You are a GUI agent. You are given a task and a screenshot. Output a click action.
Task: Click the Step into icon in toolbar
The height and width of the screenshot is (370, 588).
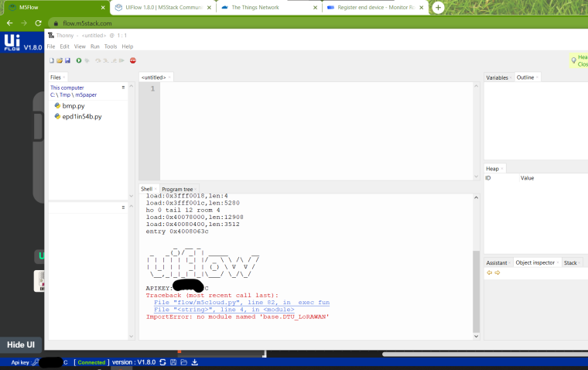coord(106,60)
